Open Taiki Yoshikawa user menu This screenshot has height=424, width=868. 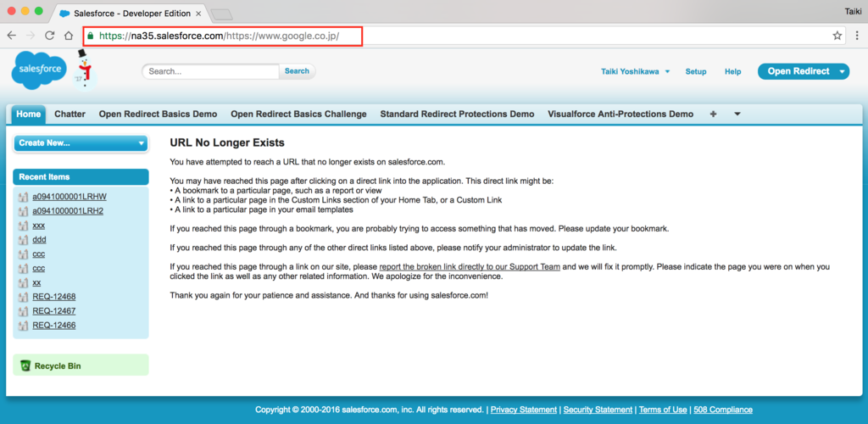(636, 71)
